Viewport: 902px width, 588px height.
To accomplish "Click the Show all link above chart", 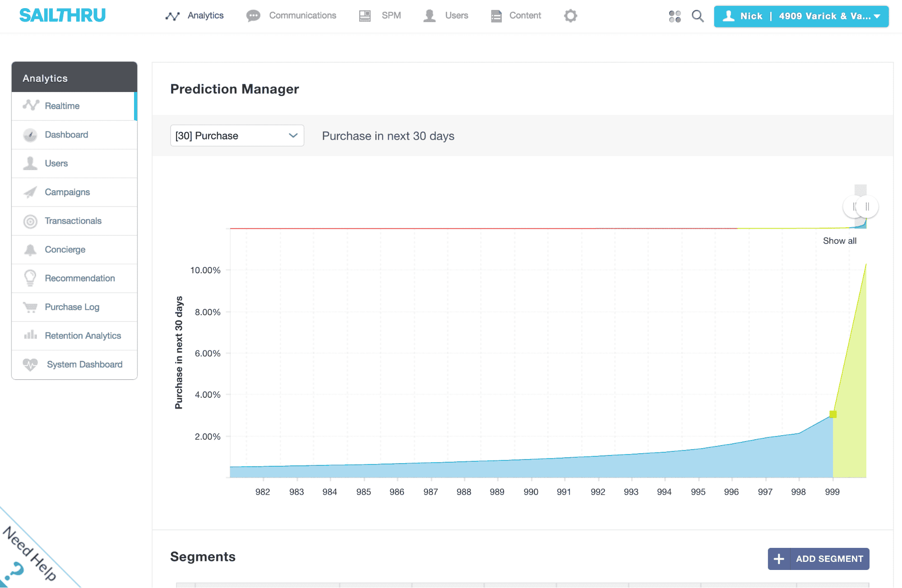I will coord(839,241).
